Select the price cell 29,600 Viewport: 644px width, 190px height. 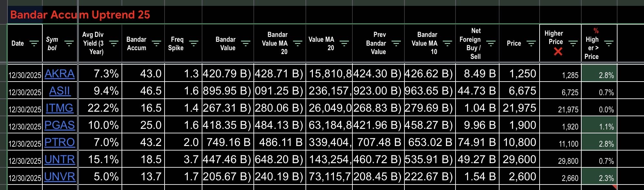519,159
